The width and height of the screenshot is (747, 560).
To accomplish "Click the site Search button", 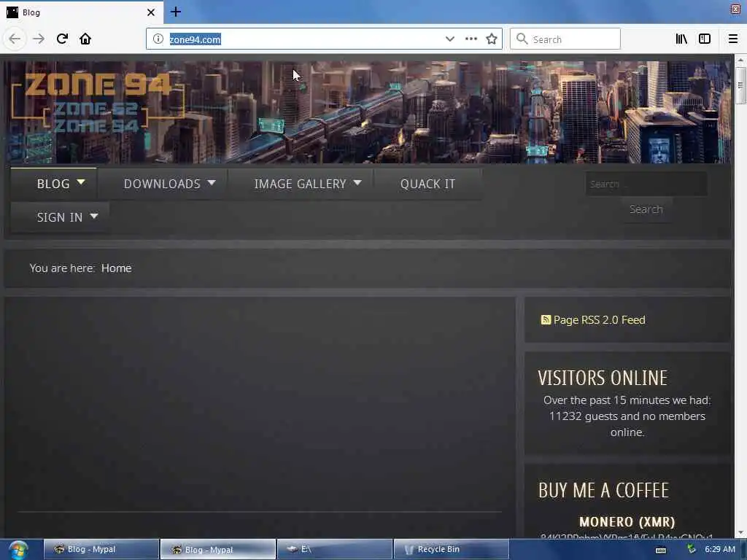I will (x=646, y=209).
